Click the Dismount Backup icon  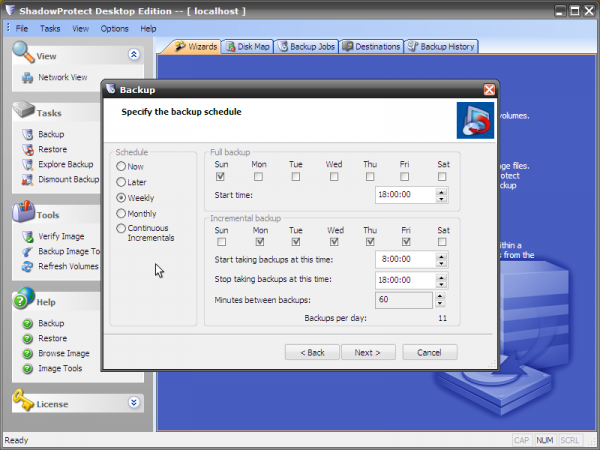(28, 179)
